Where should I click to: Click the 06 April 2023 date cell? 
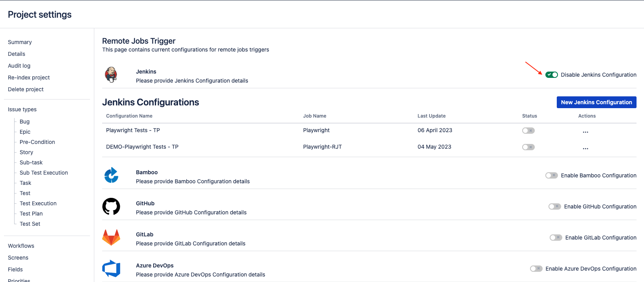435,130
